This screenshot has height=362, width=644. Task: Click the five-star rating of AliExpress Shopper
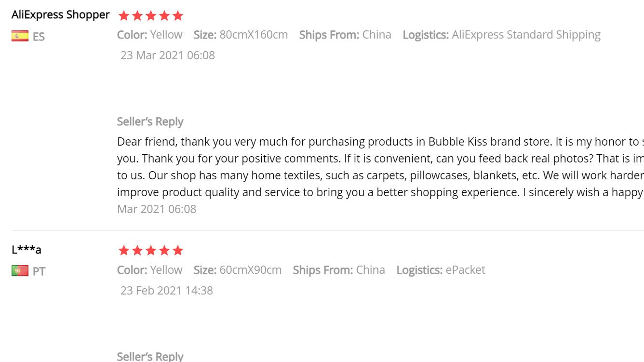(151, 16)
